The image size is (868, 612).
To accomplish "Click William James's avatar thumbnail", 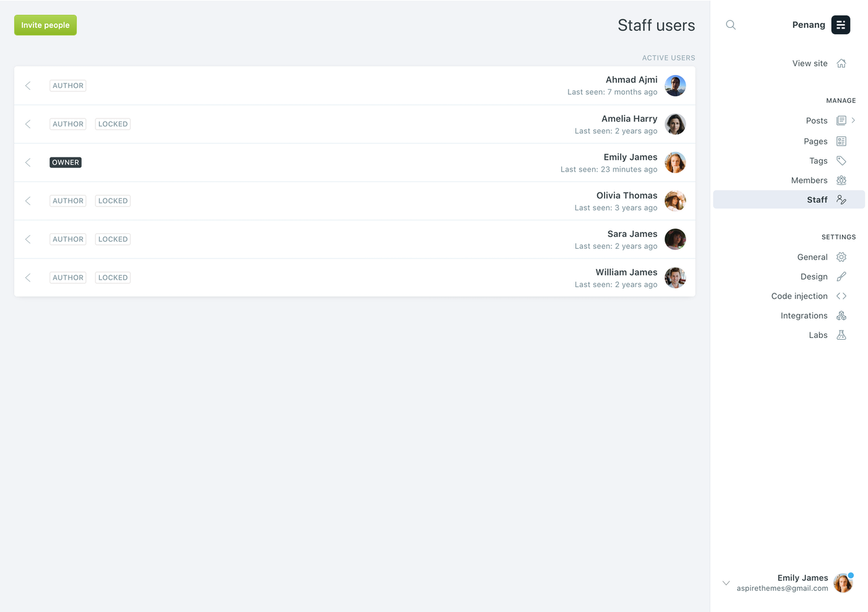I will tap(675, 278).
